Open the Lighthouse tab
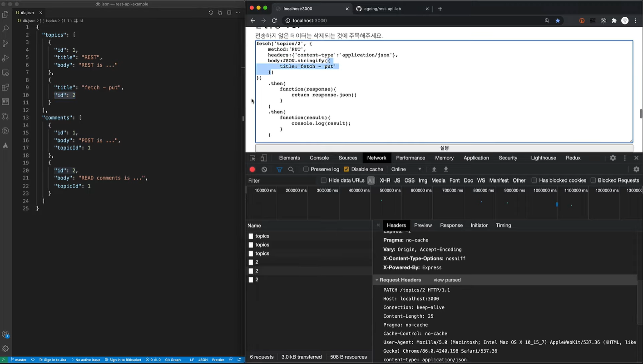 [544, 158]
